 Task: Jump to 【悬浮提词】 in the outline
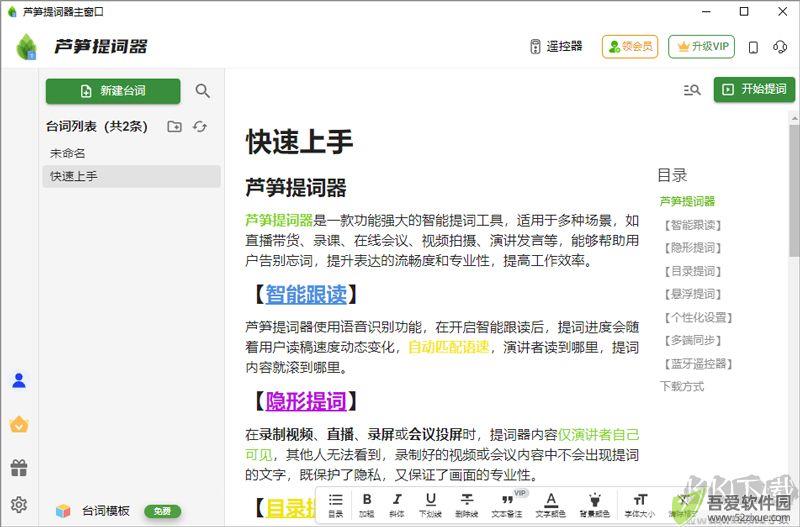(x=692, y=294)
